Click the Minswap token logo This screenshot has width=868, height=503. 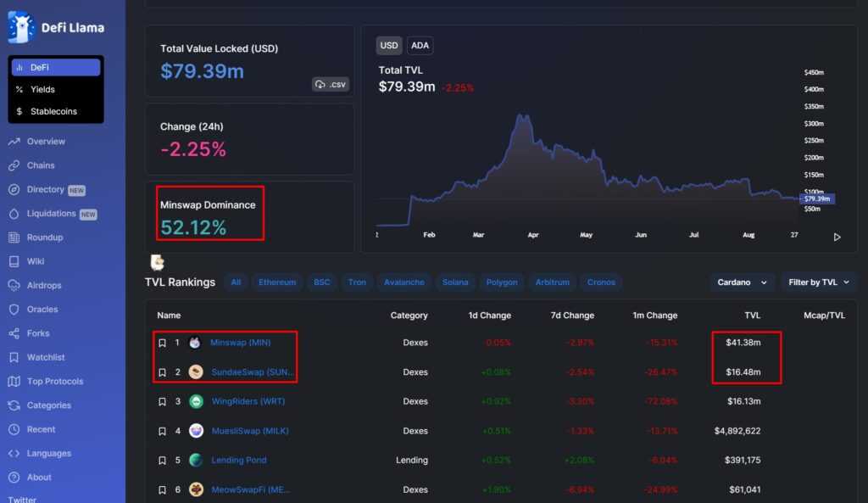[x=196, y=343]
